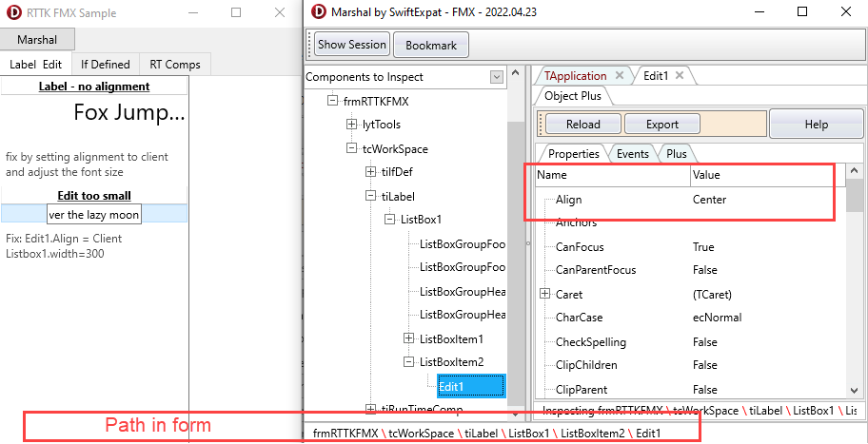Click the Show Session button
Viewport: 868px width, 444px height.
pyautogui.click(x=352, y=45)
